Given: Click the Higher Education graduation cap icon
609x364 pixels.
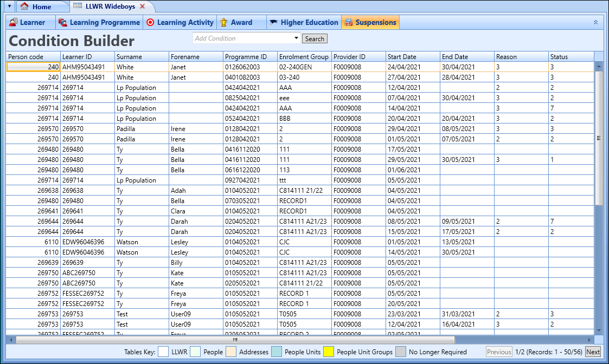Looking at the screenshot, I should pos(273,22).
